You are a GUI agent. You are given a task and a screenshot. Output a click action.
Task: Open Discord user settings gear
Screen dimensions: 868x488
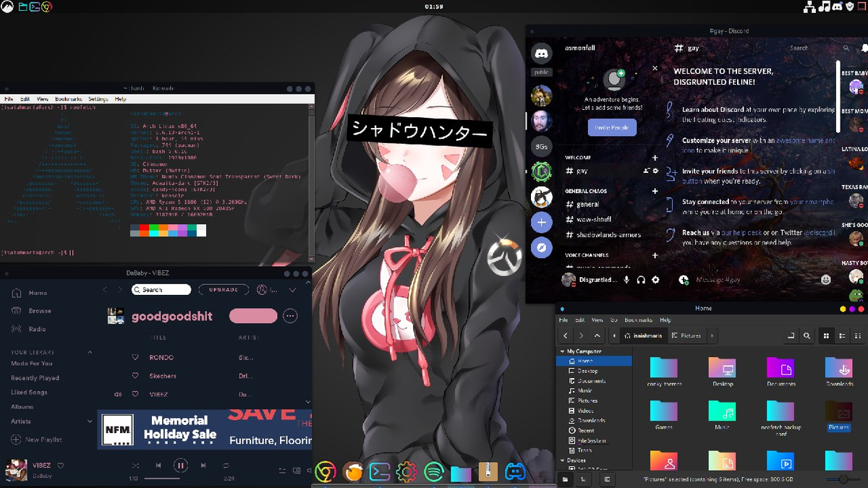tap(655, 280)
